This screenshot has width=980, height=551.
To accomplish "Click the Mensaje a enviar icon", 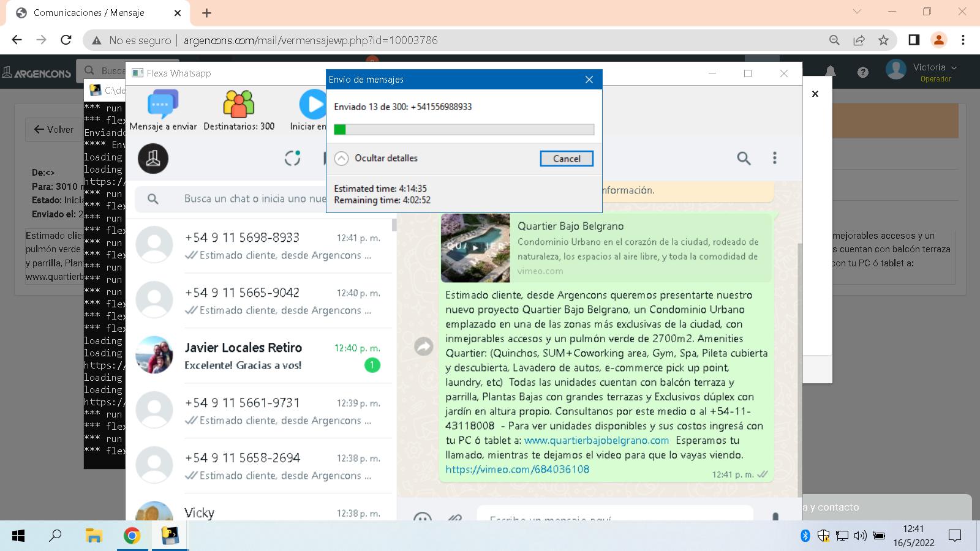I will point(163,104).
